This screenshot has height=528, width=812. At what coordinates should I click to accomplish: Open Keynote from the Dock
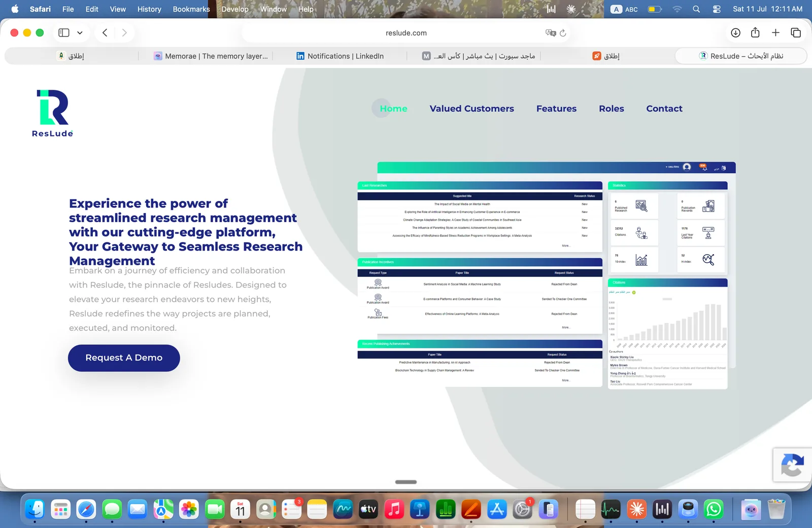pos(420,509)
